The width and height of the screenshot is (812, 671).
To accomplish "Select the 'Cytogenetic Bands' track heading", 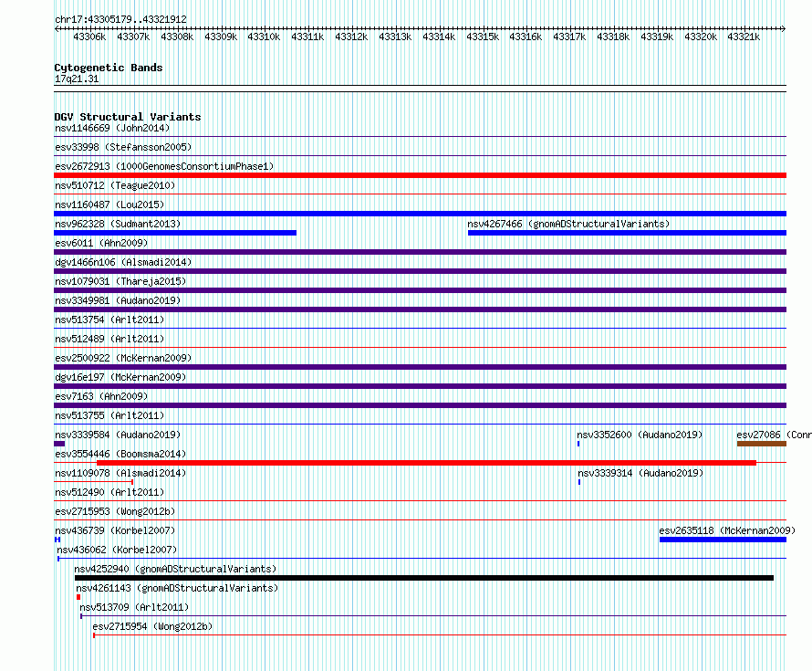I will coord(109,68).
